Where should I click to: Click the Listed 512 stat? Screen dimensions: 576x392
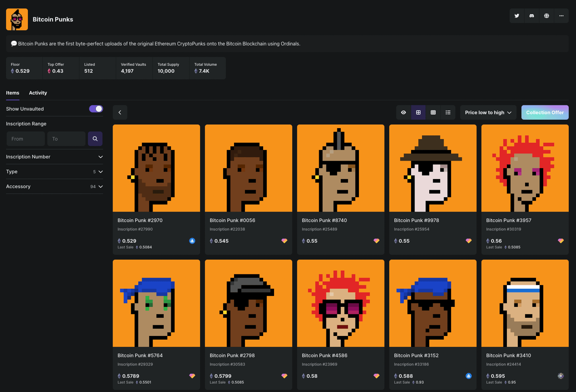tap(97, 68)
